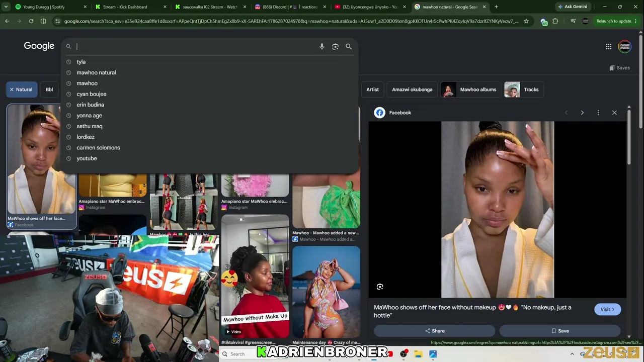Click the Visit button for the image

coord(607,309)
